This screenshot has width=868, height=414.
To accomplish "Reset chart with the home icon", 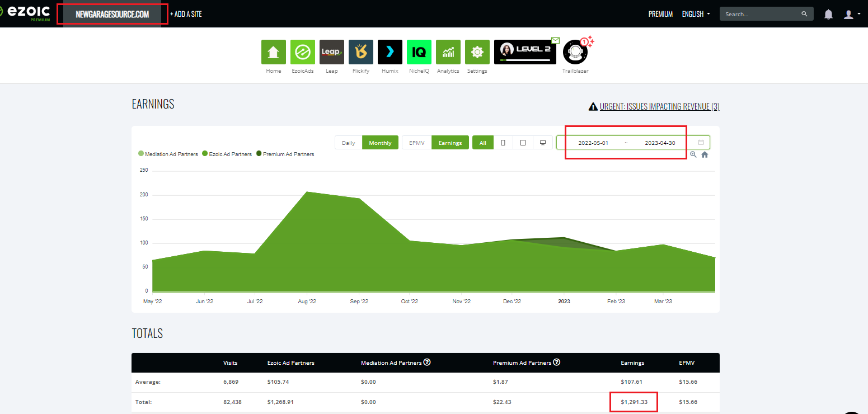I will pos(705,154).
